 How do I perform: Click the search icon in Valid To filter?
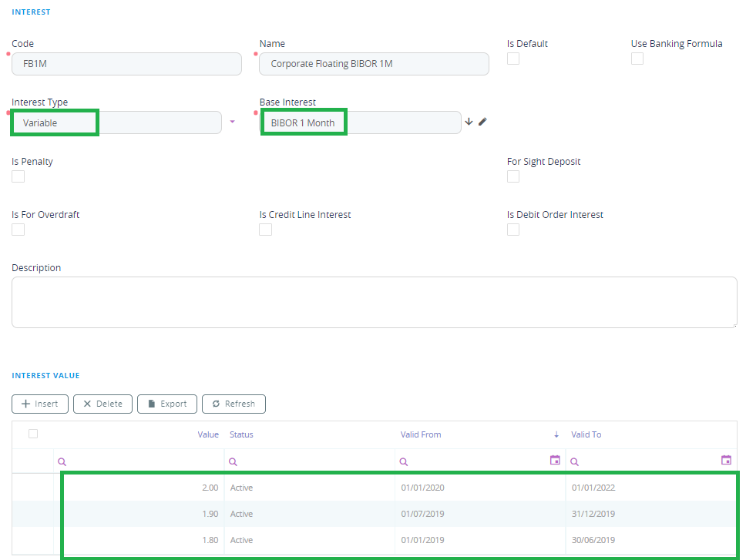(x=574, y=461)
